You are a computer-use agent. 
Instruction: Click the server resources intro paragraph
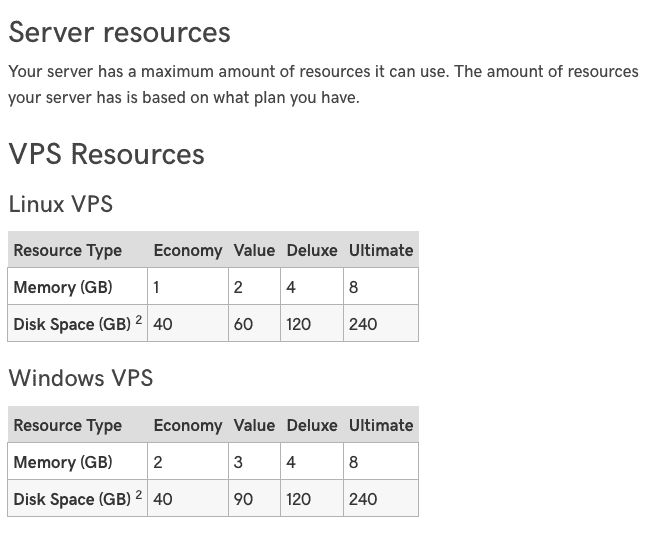pos(323,85)
